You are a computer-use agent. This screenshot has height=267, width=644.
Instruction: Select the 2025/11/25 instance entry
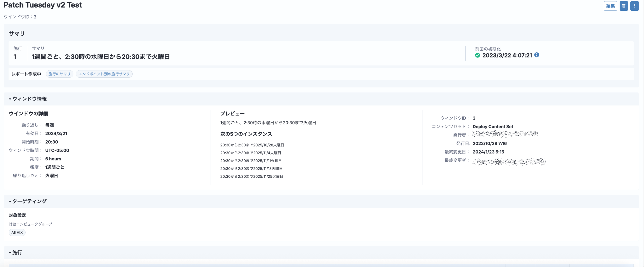tap(252, 176)
